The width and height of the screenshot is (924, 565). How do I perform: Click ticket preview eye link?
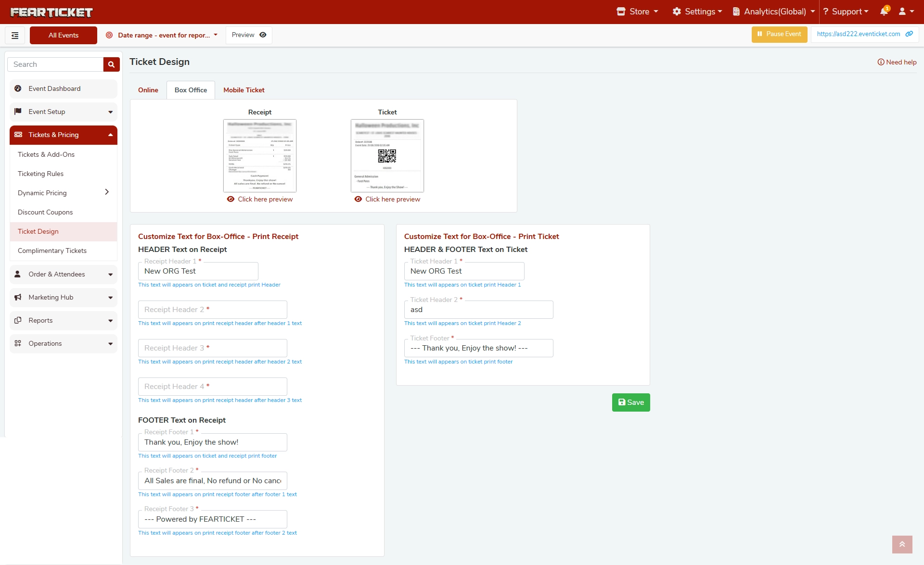[387, 199]
